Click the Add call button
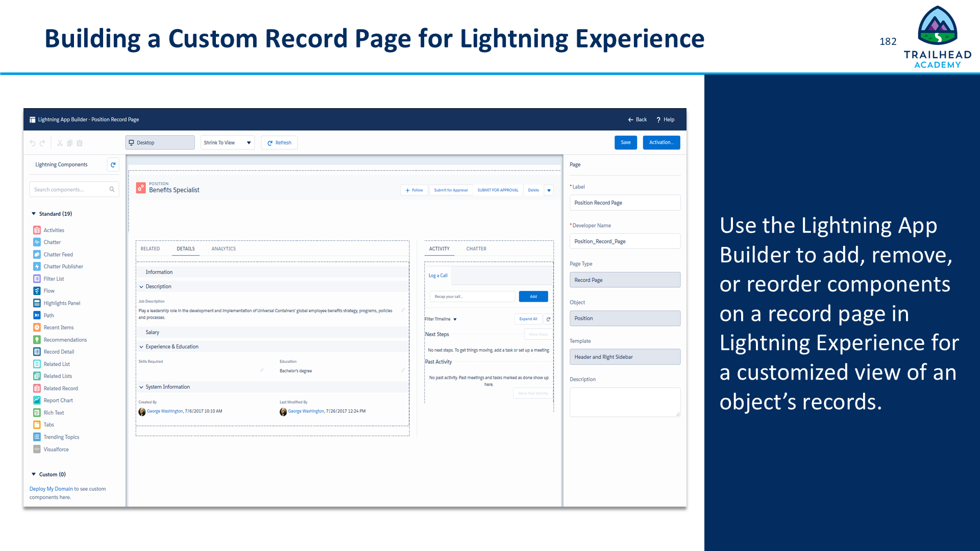This screenshot has height=551, width=980. tap(533, 296)
